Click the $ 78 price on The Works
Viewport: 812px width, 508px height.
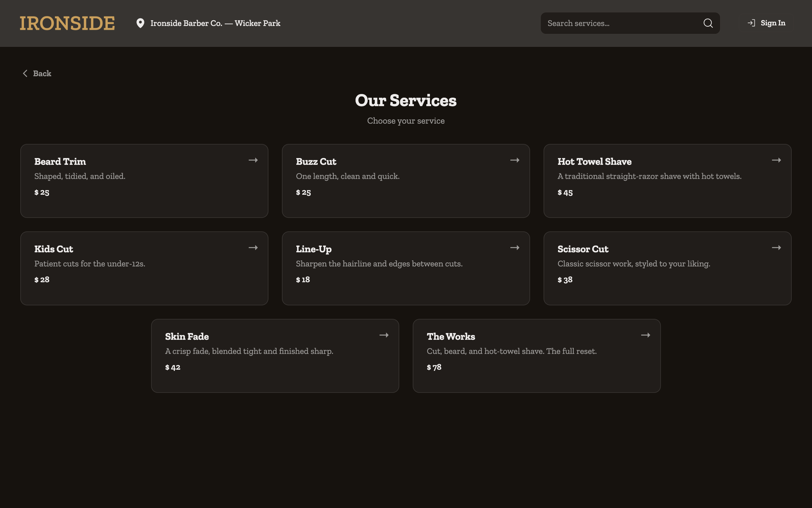(x=434, y=367)
